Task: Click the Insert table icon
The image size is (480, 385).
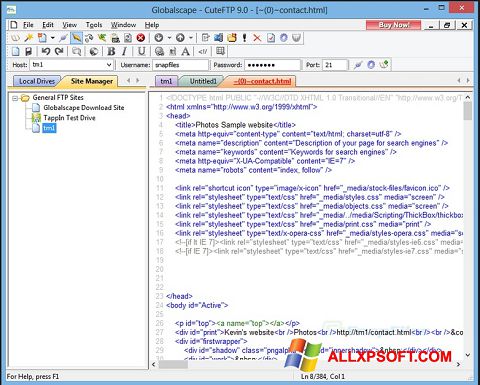Action: coord(220,51)
